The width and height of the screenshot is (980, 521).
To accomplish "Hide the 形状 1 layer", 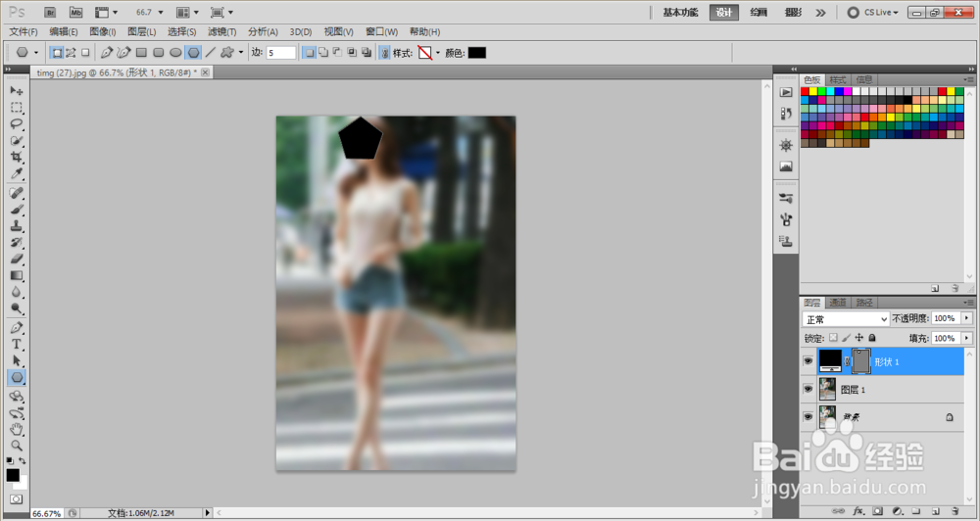I will tap(808, 361).
